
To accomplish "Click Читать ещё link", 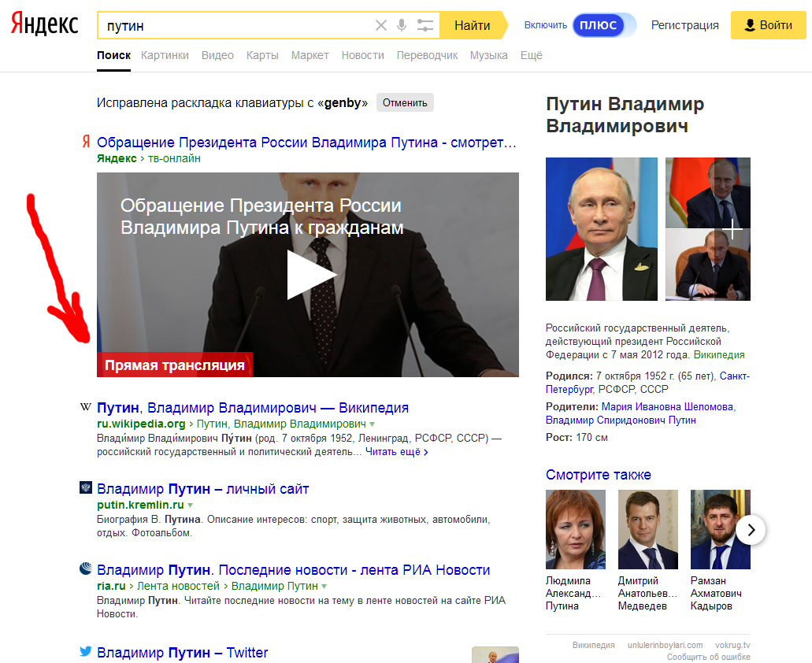I will pos(397,452).
